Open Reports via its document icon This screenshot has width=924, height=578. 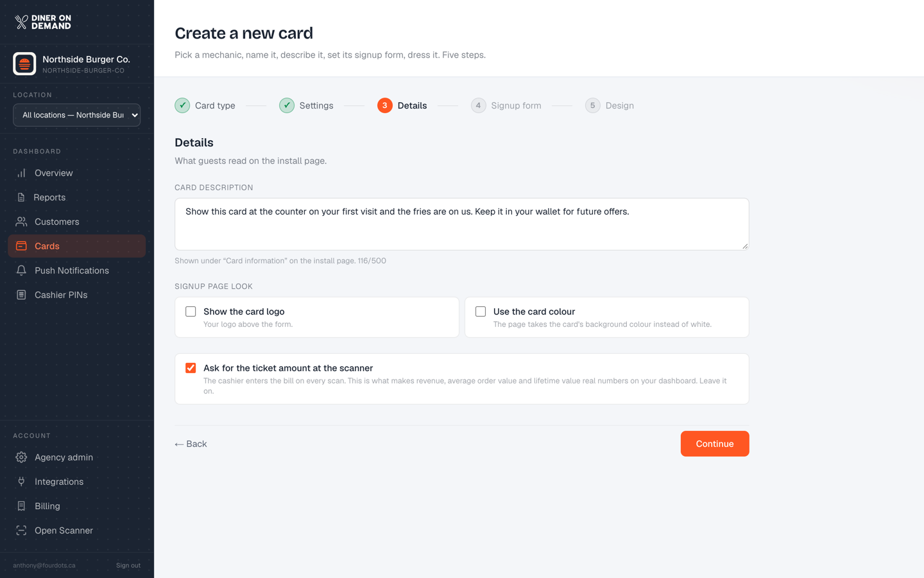21,197
